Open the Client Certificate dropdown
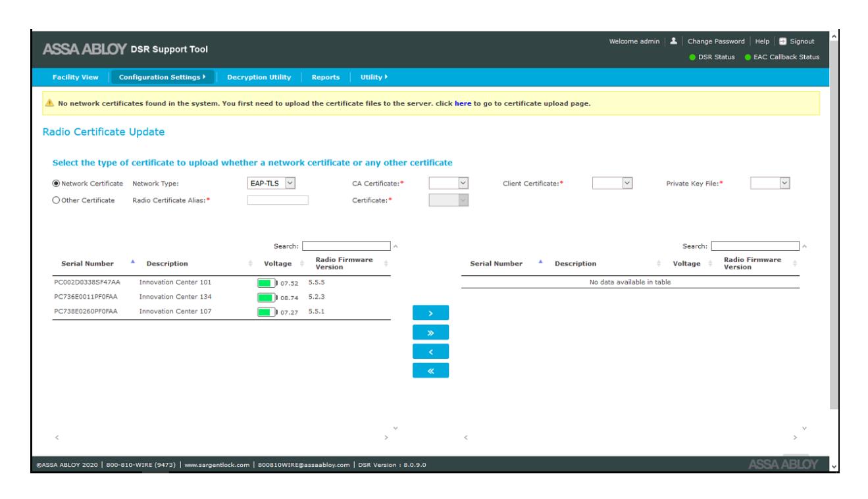The image size is (868, 499). [x=612, y=184]
